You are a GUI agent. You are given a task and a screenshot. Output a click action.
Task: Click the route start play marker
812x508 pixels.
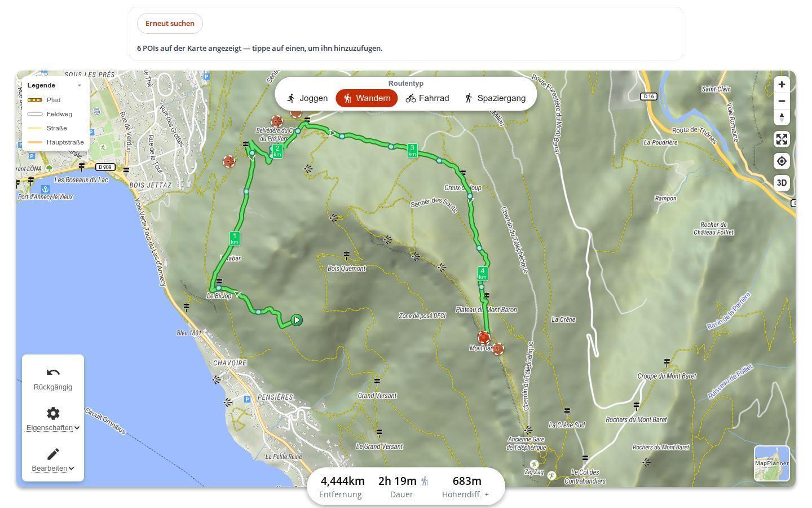point(297,320)
